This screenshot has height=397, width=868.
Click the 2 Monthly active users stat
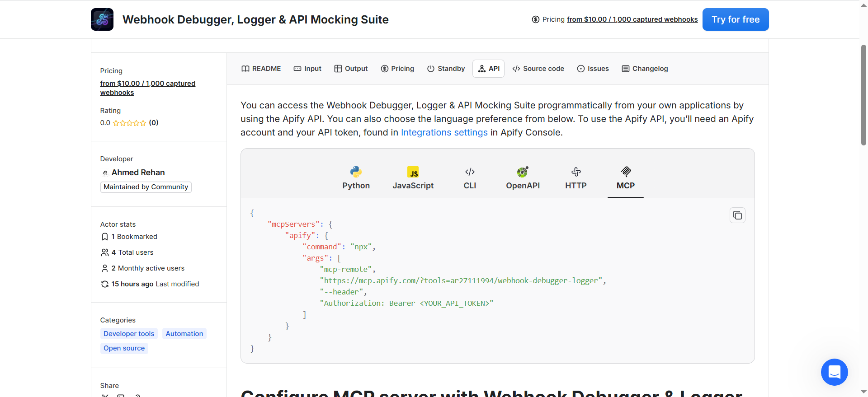click(x=143, y=268)
